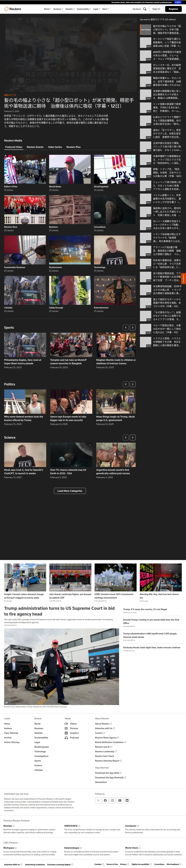Open Videos link with camera icon

(71, 724)
